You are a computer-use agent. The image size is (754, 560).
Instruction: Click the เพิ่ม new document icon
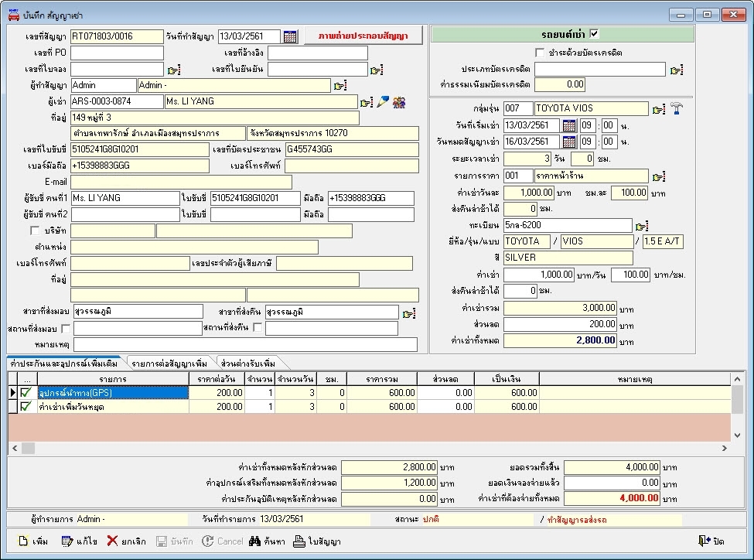click(x=23, y=541)
